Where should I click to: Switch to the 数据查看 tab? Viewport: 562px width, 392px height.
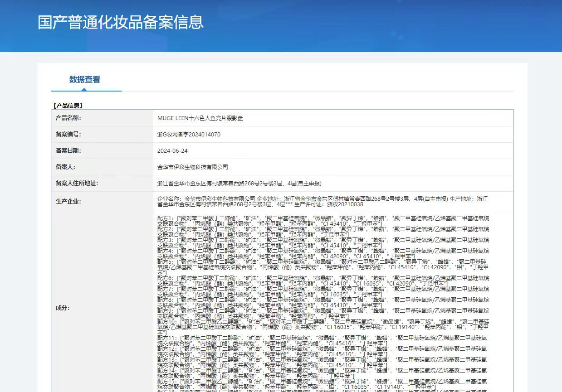(x=85, y=80)
